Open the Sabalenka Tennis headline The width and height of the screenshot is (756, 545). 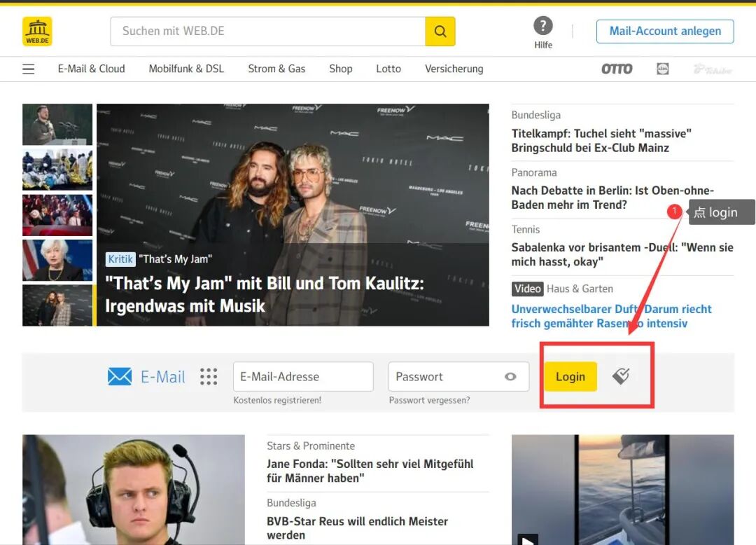pyautogui.click(x=622, y=254)
